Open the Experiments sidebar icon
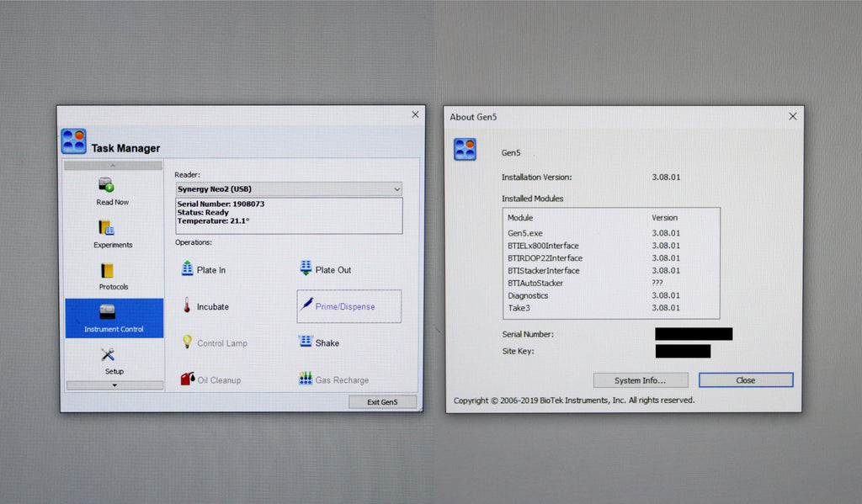This screenshot has height=504, width=862. pyautogui.click(x=107, y=227)
